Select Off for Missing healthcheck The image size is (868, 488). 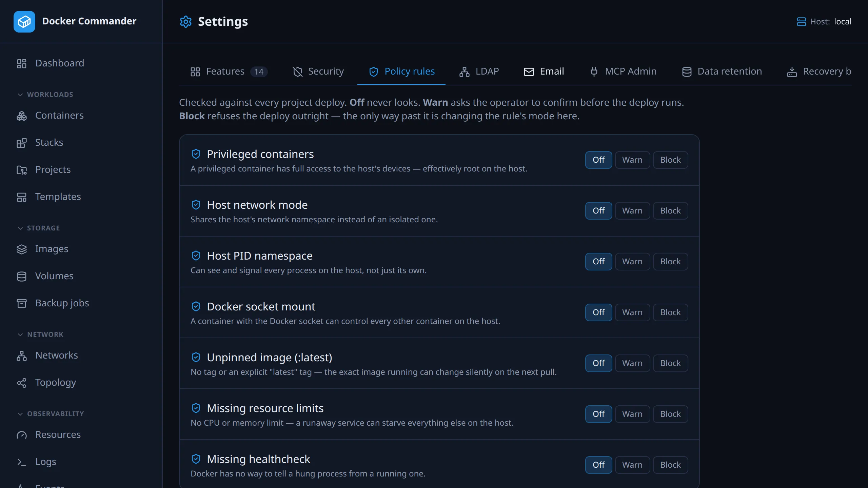[x=598, y=465]
